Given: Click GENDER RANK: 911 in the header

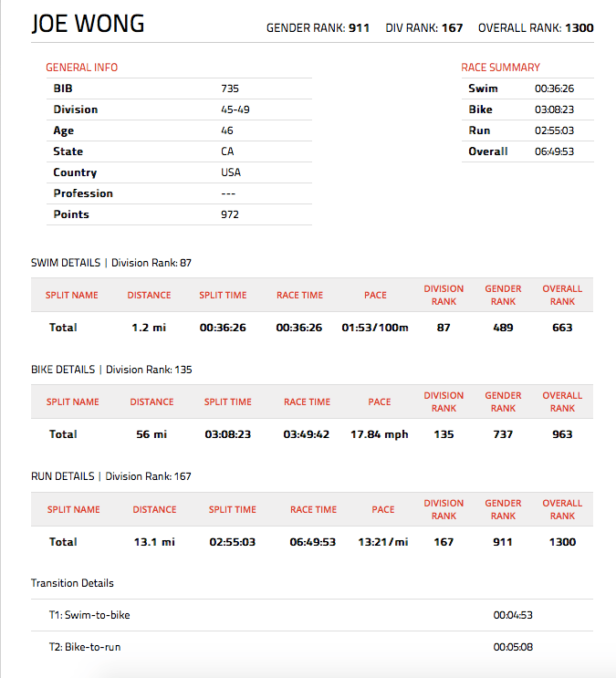Looking at the screenshot, I should click(x=318, y=27).
